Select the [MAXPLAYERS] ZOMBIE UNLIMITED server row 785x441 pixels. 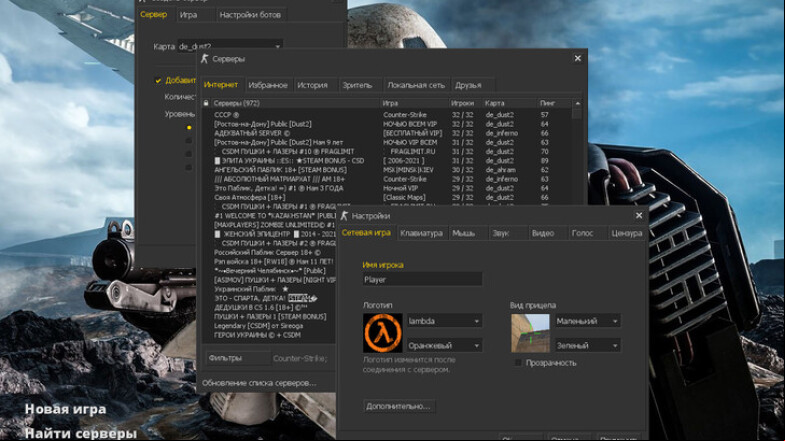[268, 225]
